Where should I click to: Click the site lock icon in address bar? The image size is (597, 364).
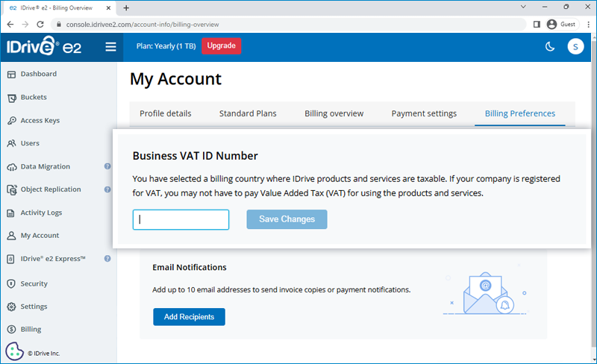58,25
